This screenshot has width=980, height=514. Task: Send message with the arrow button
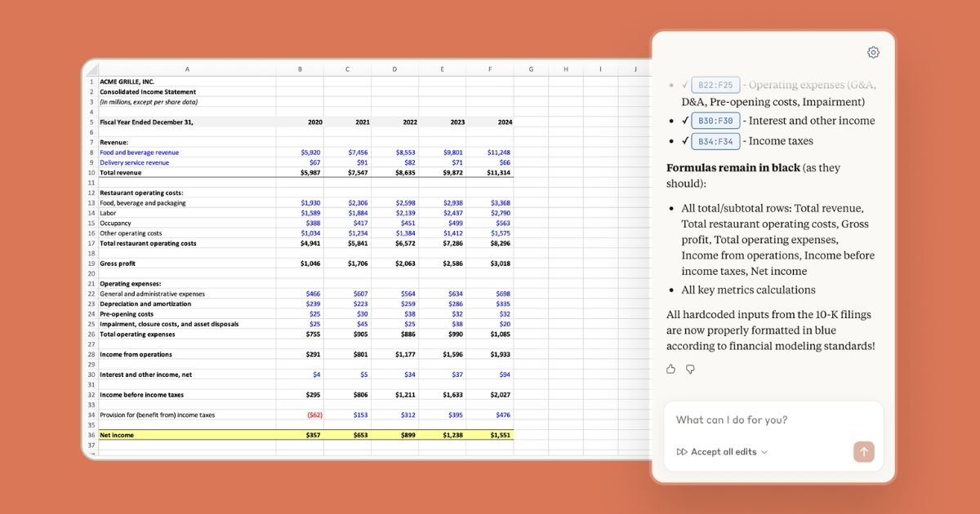864,451
